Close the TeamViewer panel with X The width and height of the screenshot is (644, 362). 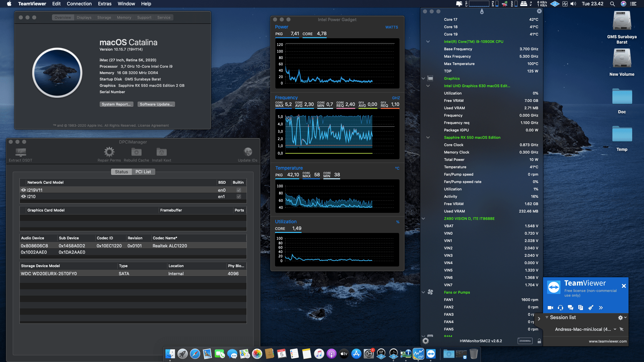tap(624, 286)
